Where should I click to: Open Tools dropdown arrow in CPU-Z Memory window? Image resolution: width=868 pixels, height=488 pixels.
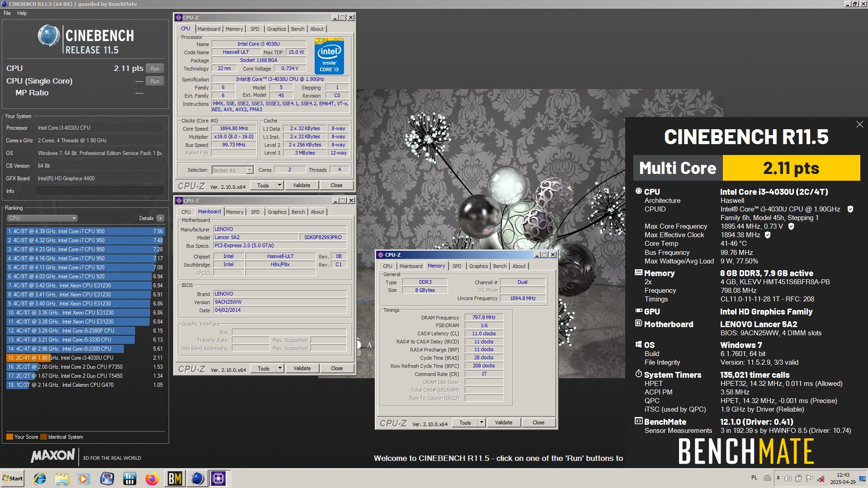(x=481, y=422)
